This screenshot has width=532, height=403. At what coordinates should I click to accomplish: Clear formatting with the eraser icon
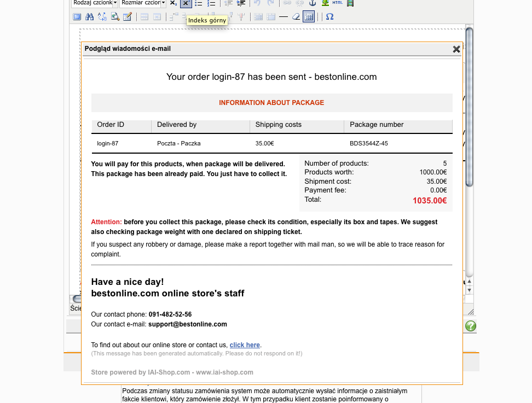pyautogui.click(x=296, y=16)
